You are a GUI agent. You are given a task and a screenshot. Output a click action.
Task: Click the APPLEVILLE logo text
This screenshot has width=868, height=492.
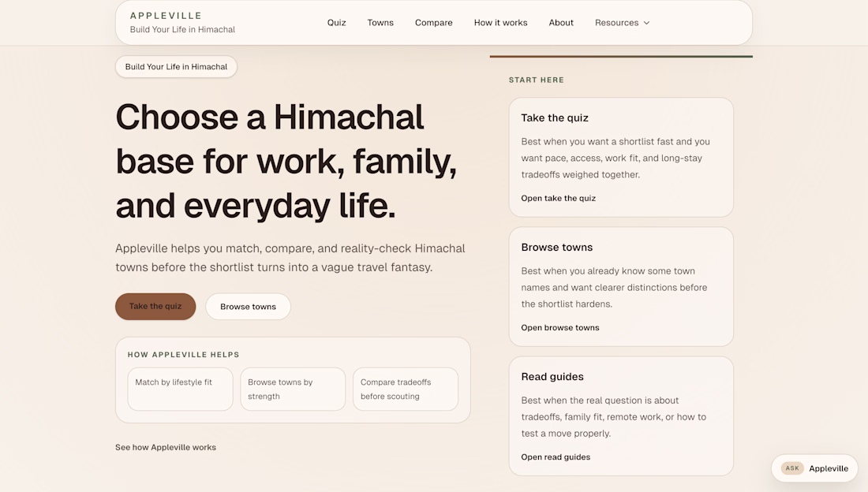point(166,16)
